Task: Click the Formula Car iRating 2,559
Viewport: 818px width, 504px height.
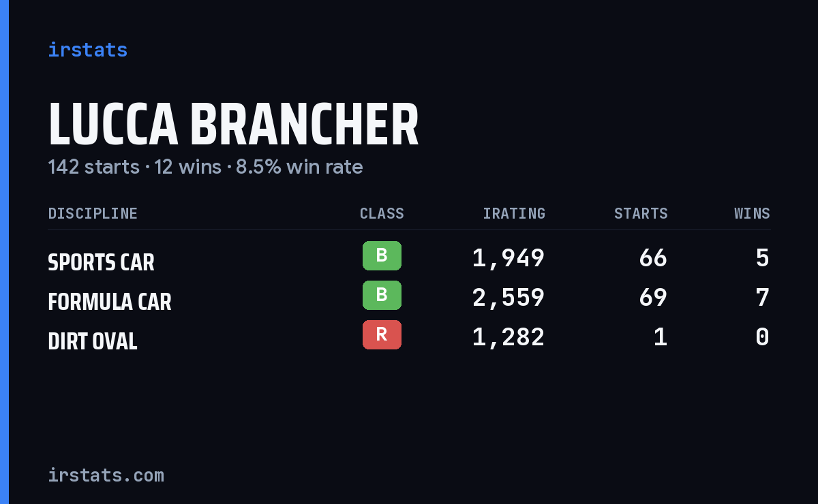Action: (x=509, y=298)
